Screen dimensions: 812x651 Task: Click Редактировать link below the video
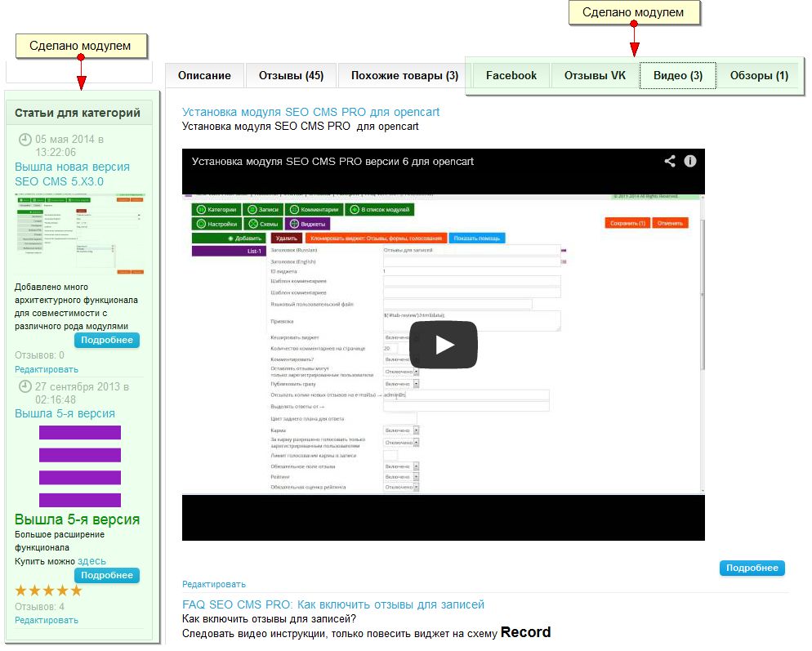214,584
